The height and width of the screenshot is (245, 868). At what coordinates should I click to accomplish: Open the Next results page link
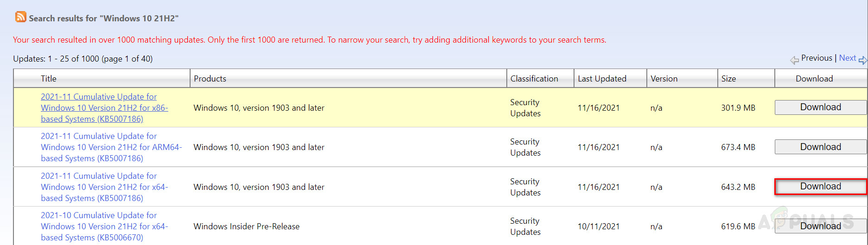point(847,58)
